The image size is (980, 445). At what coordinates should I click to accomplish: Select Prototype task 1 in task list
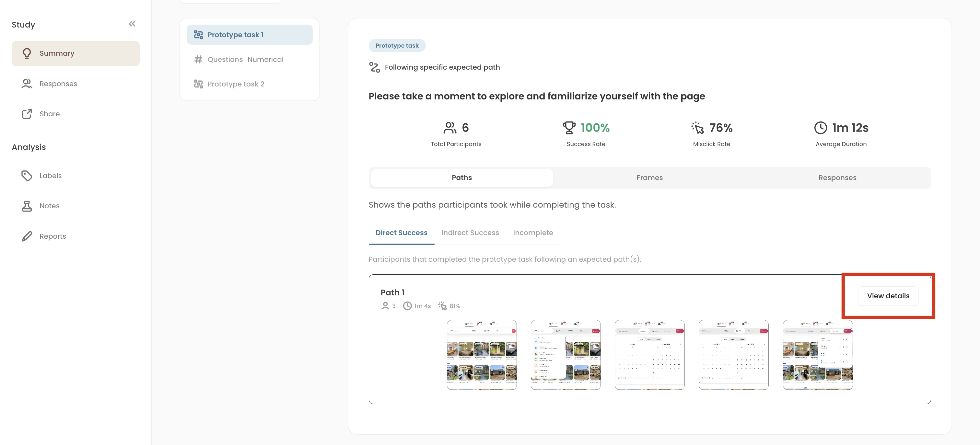(x=250, y=35)
